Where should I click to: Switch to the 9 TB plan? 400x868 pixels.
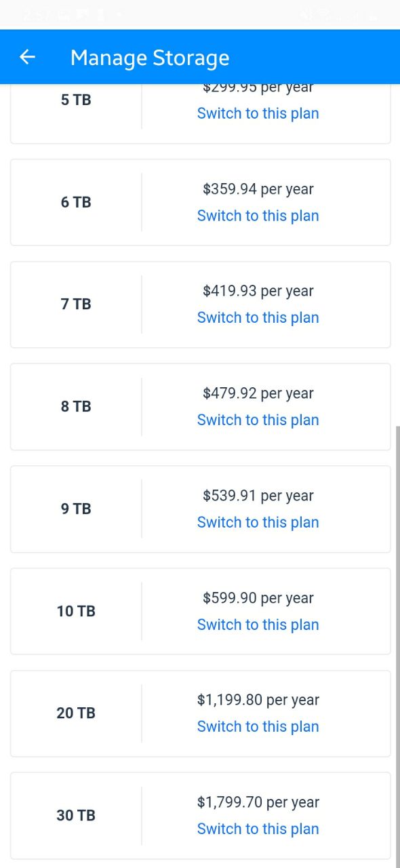(x=258, y=522)
